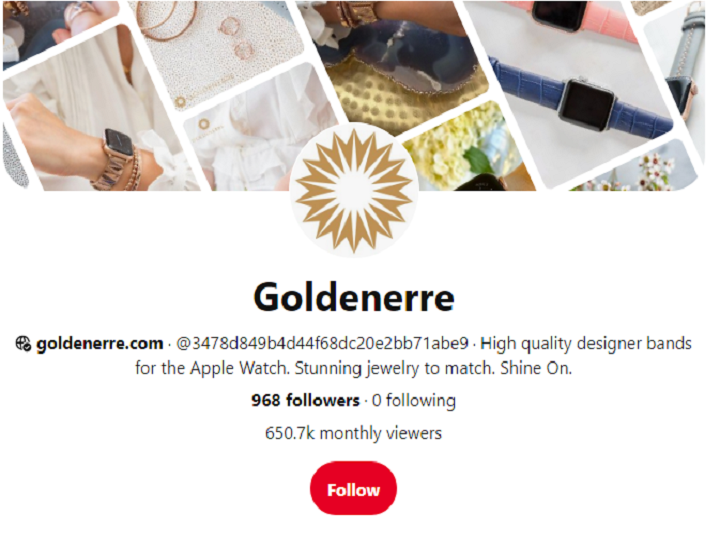
Task: Open the gold starburst profile avatar
Action: click(354, 190)
